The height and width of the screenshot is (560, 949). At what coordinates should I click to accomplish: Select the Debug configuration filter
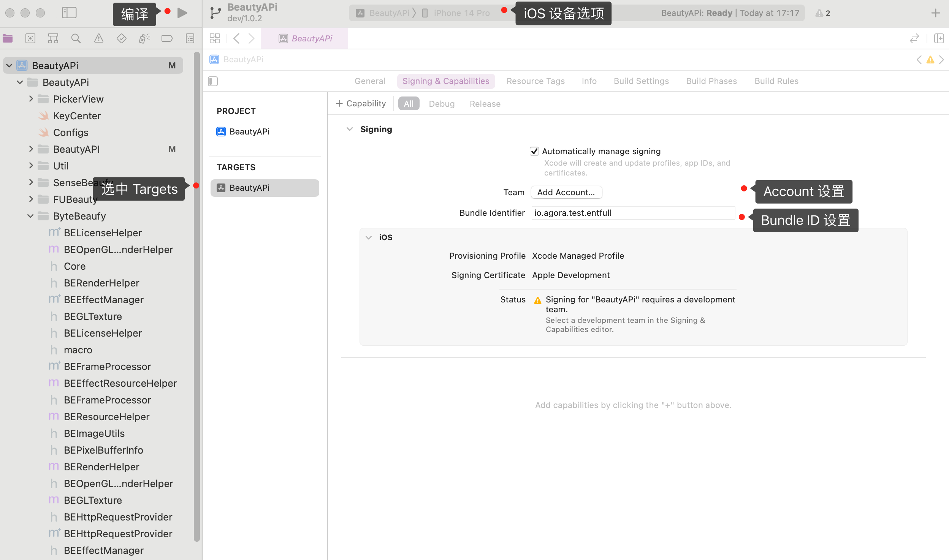click(x=442, y=104)
